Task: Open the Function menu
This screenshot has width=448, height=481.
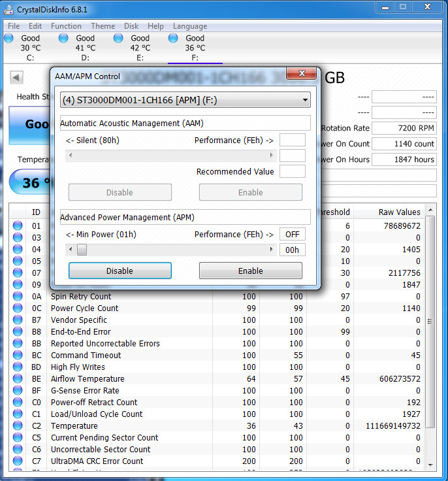Action: (x=66, y=26)
